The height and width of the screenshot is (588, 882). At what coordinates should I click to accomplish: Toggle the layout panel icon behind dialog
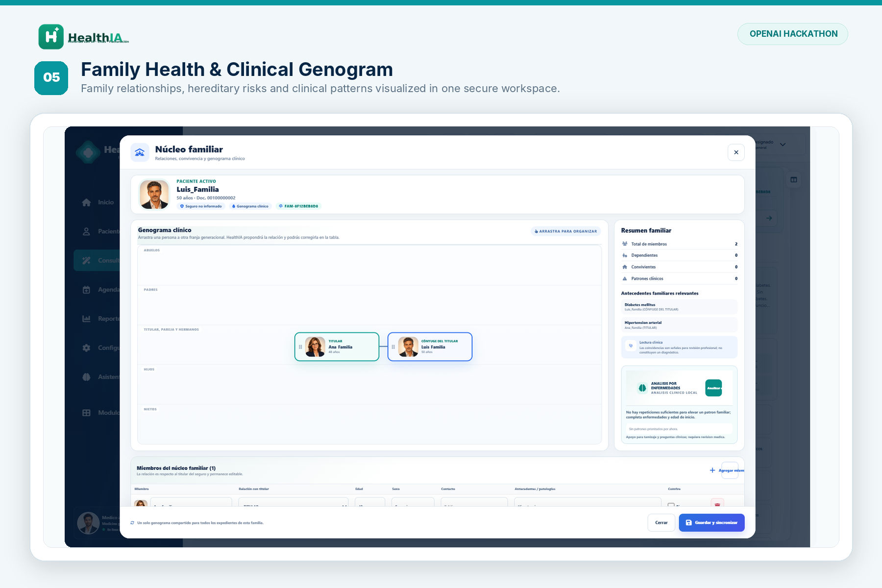pos(794,180)
